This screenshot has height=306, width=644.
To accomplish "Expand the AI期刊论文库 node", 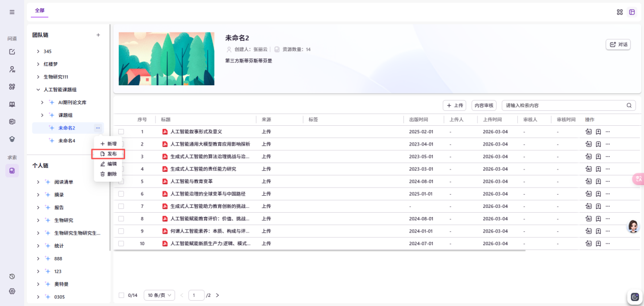I will [x=43, y=102].
